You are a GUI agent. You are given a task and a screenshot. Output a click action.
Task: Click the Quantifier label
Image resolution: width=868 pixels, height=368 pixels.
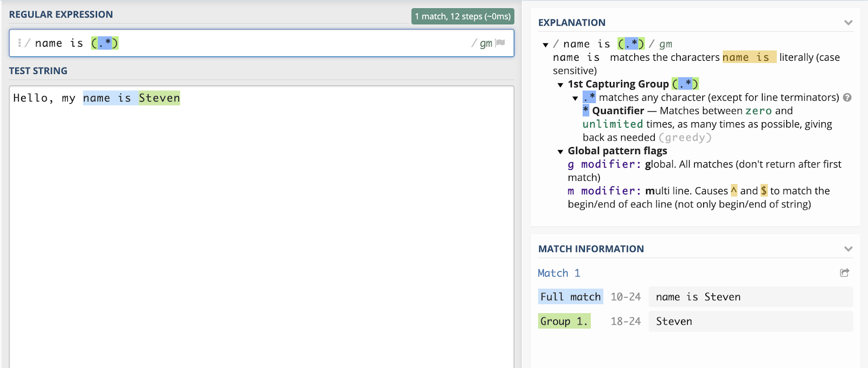coord(618,111)
